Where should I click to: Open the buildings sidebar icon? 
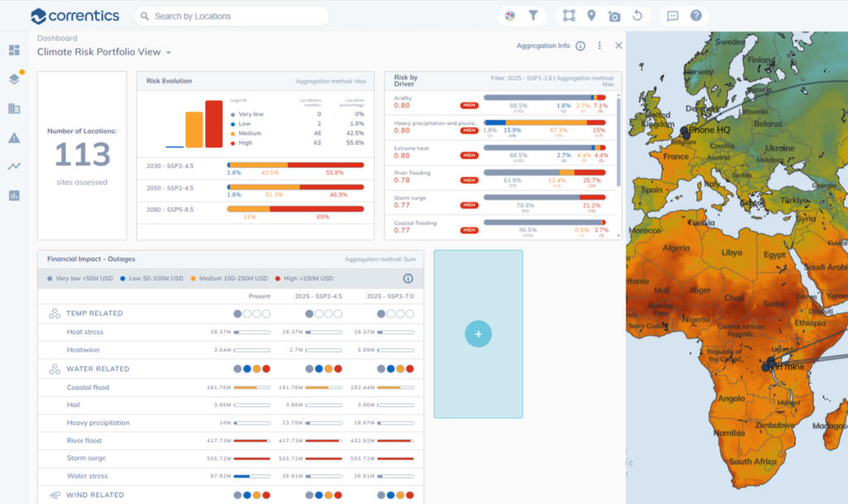coord(14,108)
